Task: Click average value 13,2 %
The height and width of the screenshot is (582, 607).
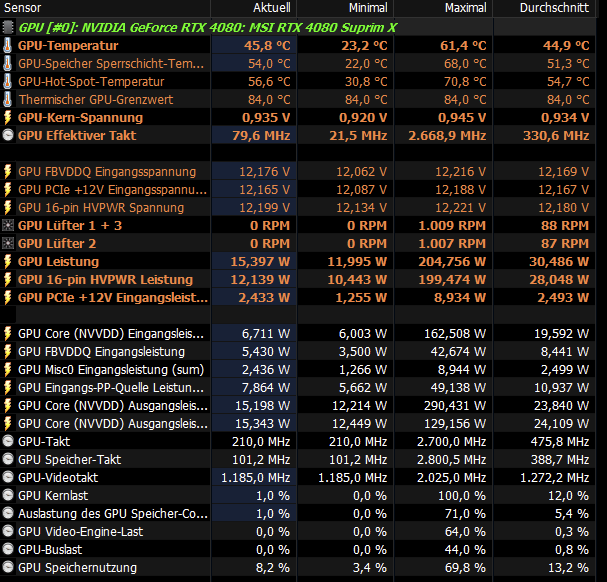Action: click(569, 568)
